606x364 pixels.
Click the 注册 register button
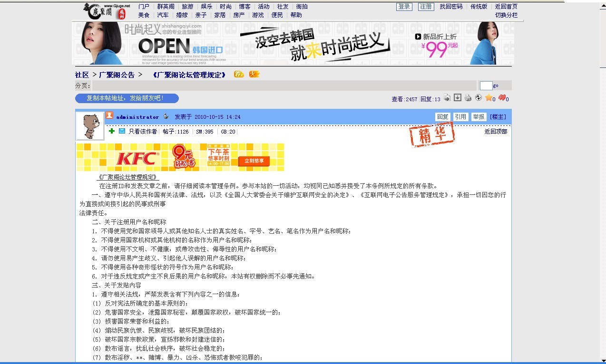pyautogui.click(x=426, y=7)
